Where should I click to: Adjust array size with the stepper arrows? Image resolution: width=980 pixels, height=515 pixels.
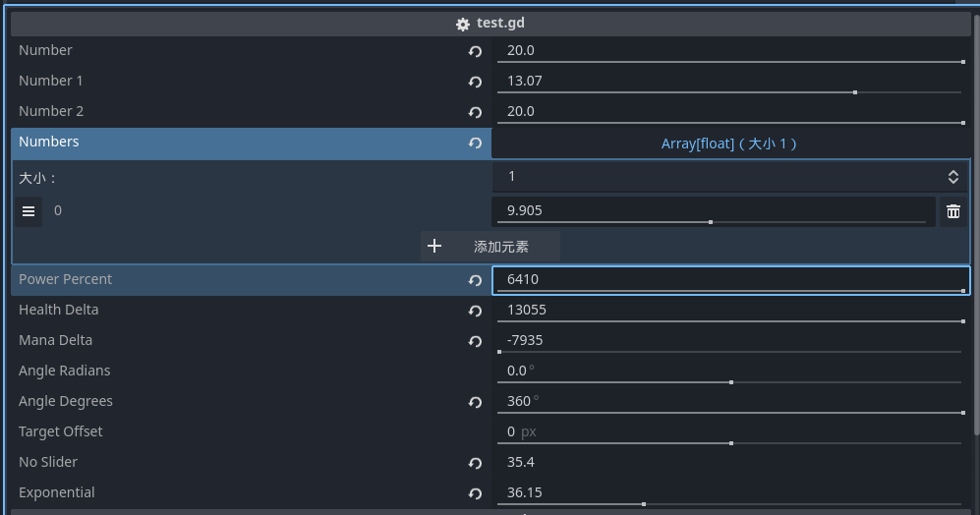click(952, 177)
